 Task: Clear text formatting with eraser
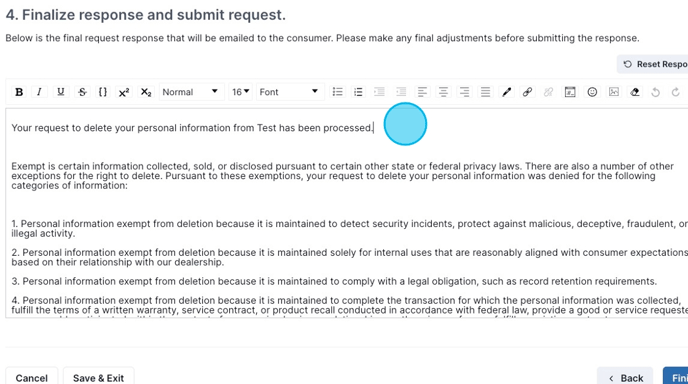pos(634,92)
